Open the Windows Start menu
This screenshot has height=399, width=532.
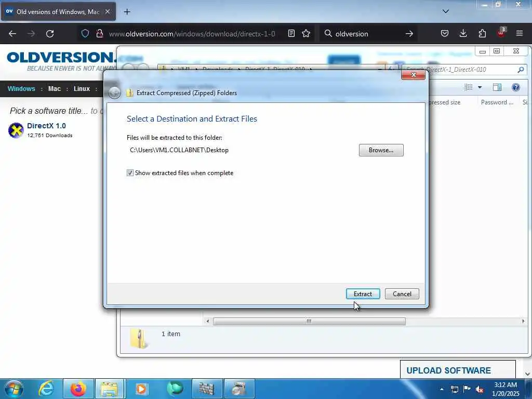[14, 389]
